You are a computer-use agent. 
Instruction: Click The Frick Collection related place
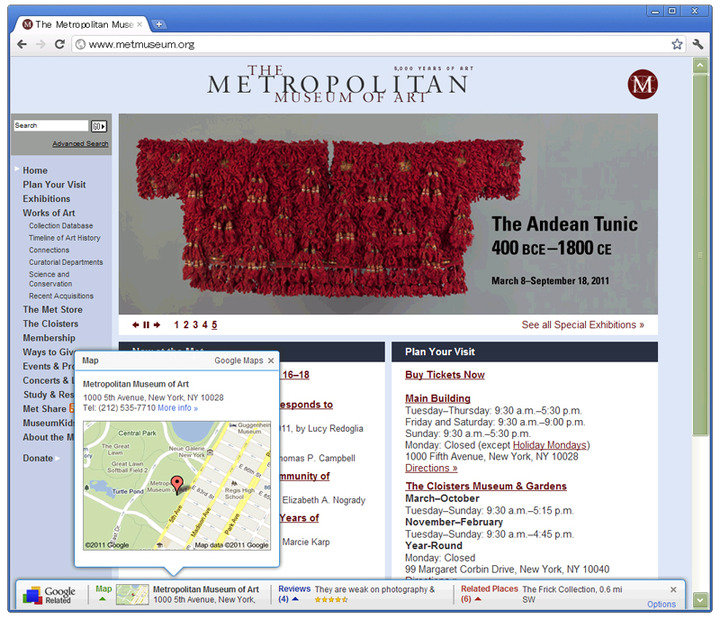click(x=572, y=594)
